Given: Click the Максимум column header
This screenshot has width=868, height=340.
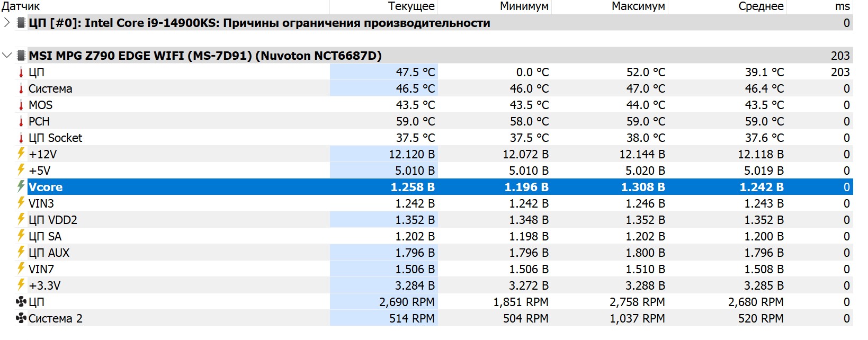Looking at the screenshot, I should tap(638, 6).
